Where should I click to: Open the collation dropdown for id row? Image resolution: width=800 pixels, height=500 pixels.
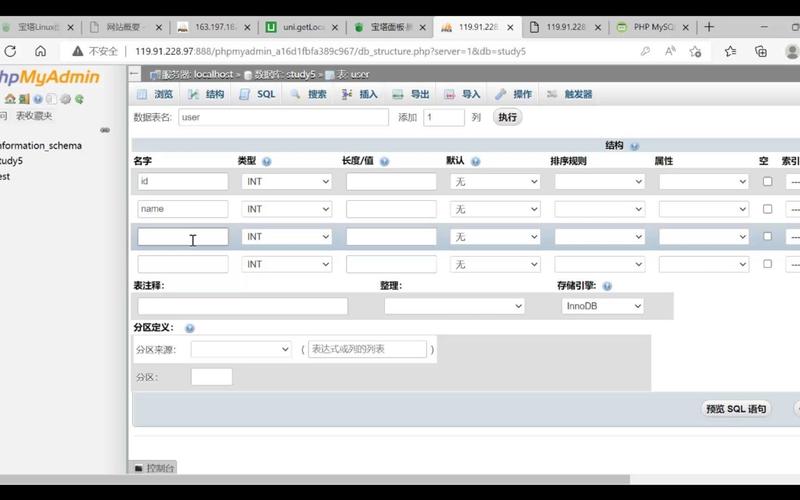click(599, 182)
